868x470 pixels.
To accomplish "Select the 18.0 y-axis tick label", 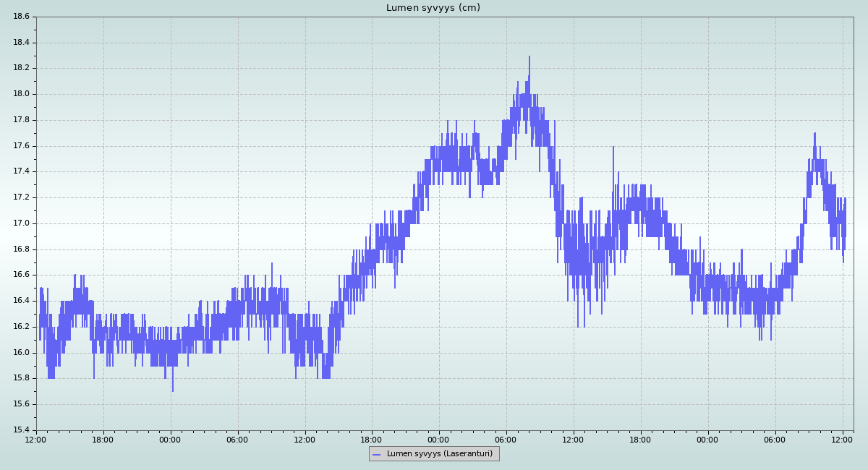I will point(22,94).
